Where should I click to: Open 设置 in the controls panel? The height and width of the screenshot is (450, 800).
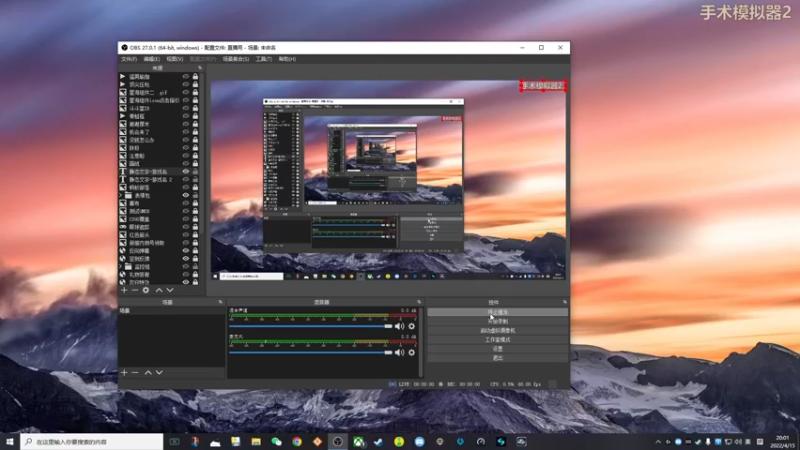pyautogui.click(x=497, y=349)
